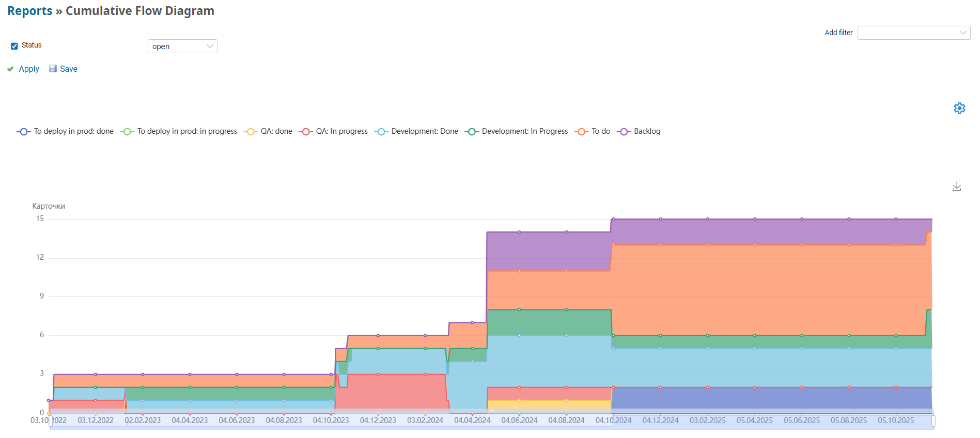The height and width of the screenshot is (438, 980).
Task: Download the chart as image
Action: [x=956, y=186]
